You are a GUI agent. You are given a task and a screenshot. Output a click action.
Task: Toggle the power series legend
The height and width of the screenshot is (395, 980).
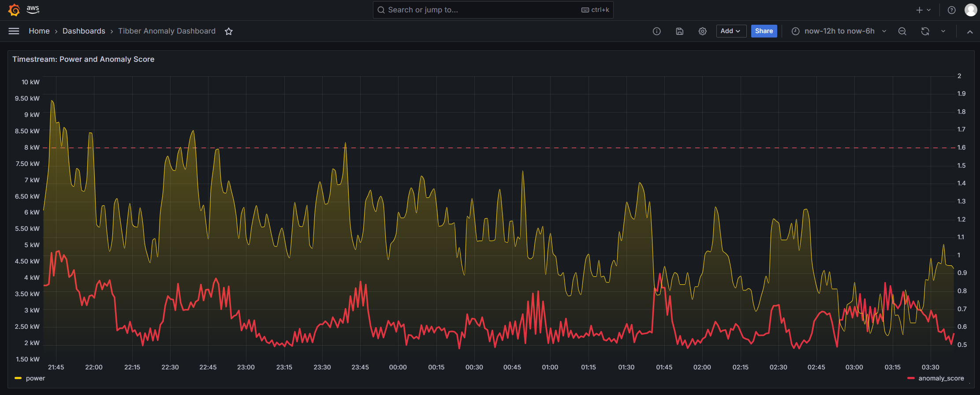click(x=35, y=378)
